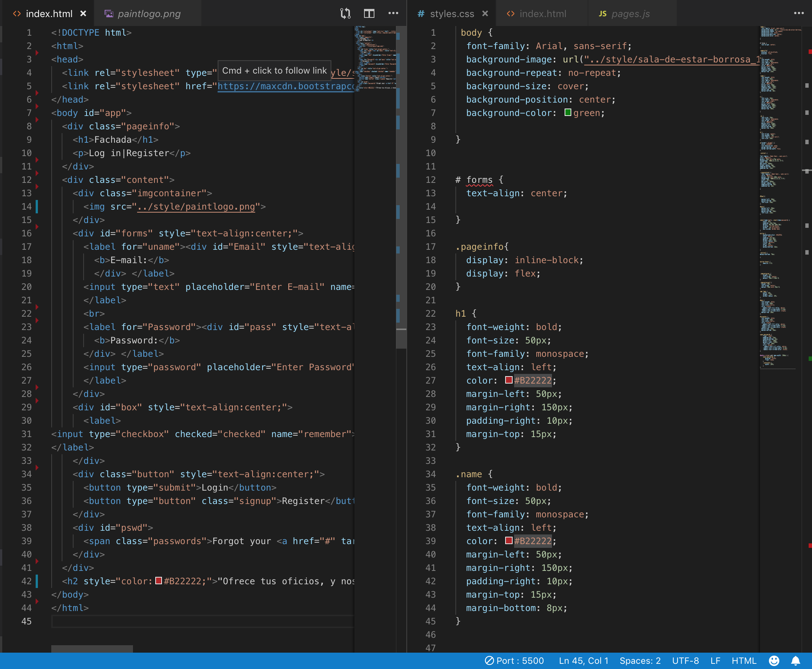Click the smiley feedback icon

click(x=774, y=661)
